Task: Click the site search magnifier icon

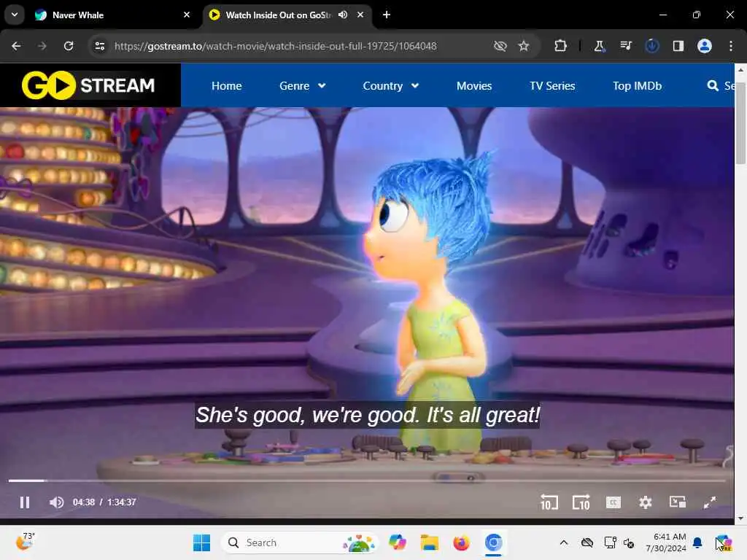Action: click(713, 86)
